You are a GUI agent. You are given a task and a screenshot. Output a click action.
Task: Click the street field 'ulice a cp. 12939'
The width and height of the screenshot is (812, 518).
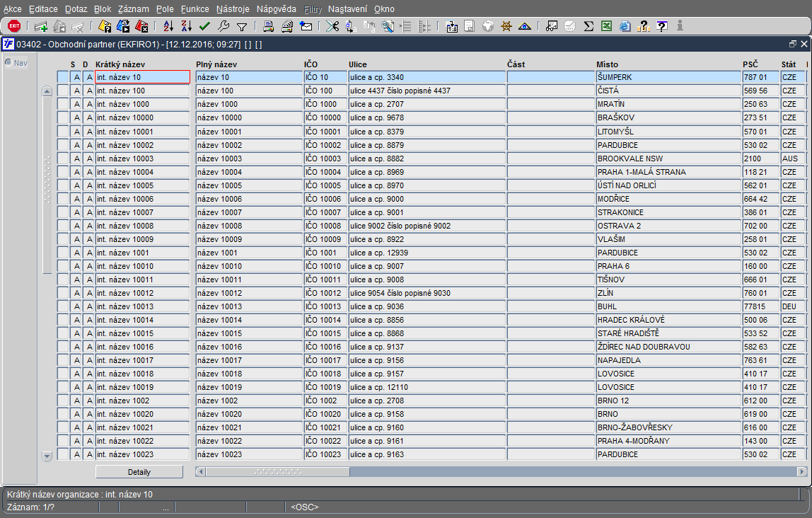[x=427, y=253]
